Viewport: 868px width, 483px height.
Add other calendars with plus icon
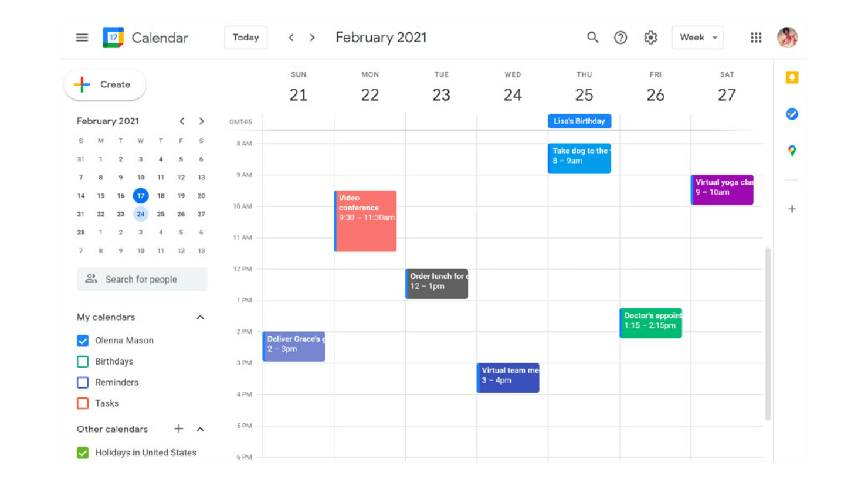coord(179,429)
